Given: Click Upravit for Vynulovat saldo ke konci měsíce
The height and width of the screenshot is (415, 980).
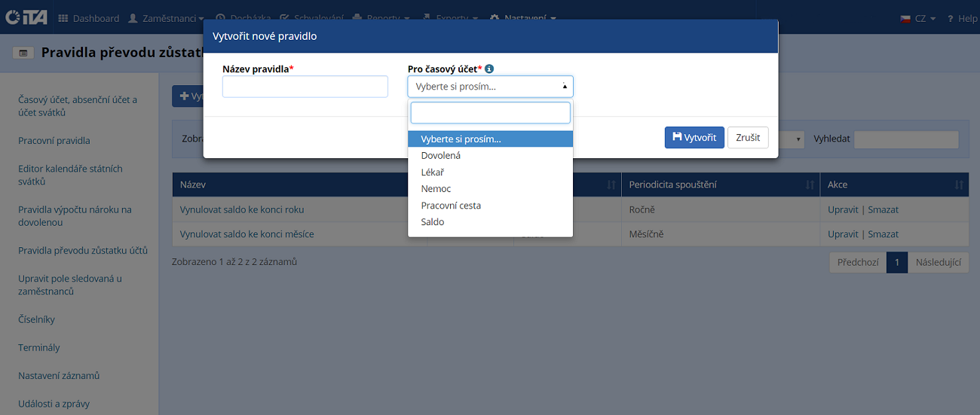Looking at the screenshot, I should pyautogui.click(x=842, y=234).
